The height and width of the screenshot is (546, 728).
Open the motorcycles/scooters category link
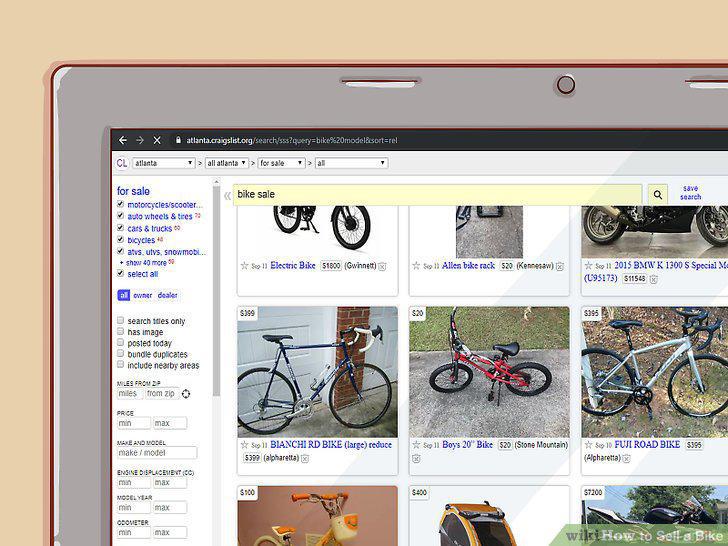pyautogui.click(x=165, y=205)
